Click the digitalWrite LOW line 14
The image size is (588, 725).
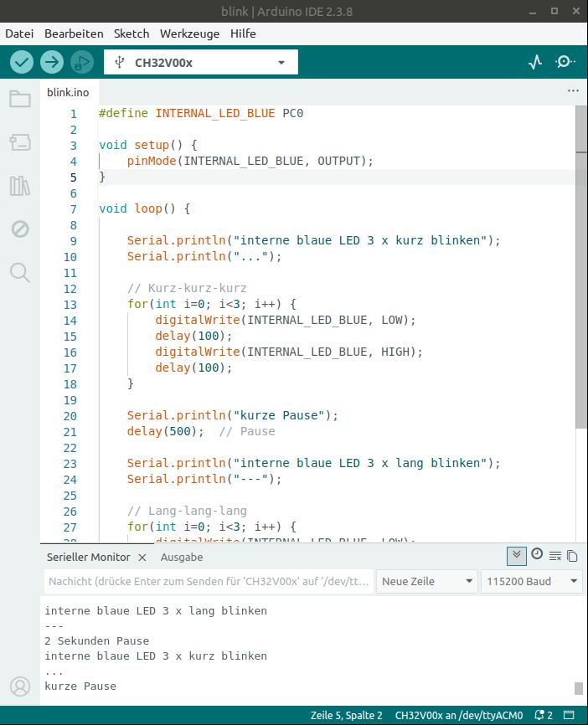click(x=286, y=320)
